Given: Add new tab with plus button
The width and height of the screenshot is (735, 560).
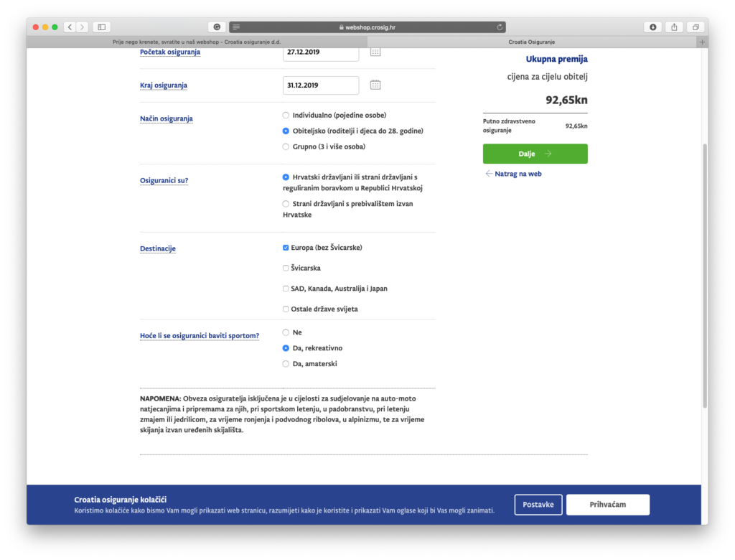Looking at the screenshot, I should pyautogui.click(x=702, y=42).
